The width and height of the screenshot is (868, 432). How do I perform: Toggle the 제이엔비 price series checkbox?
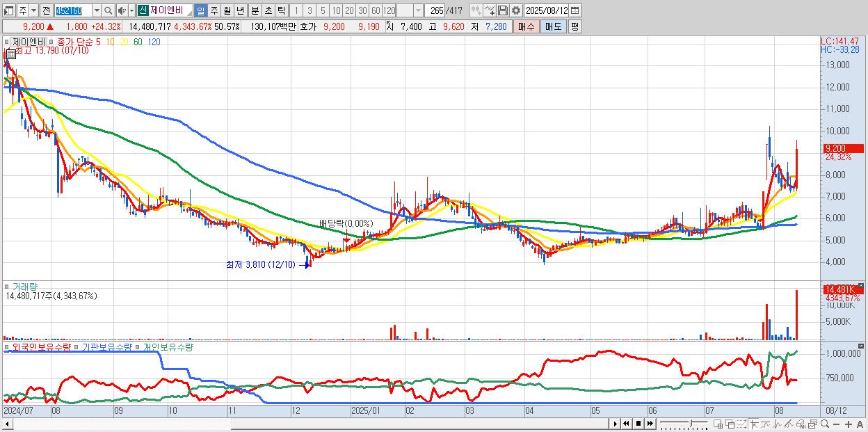click(x=6, y=42)
